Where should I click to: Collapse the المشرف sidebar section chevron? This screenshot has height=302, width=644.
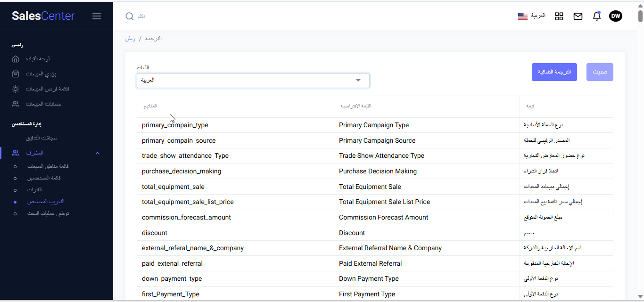(98, 153)
